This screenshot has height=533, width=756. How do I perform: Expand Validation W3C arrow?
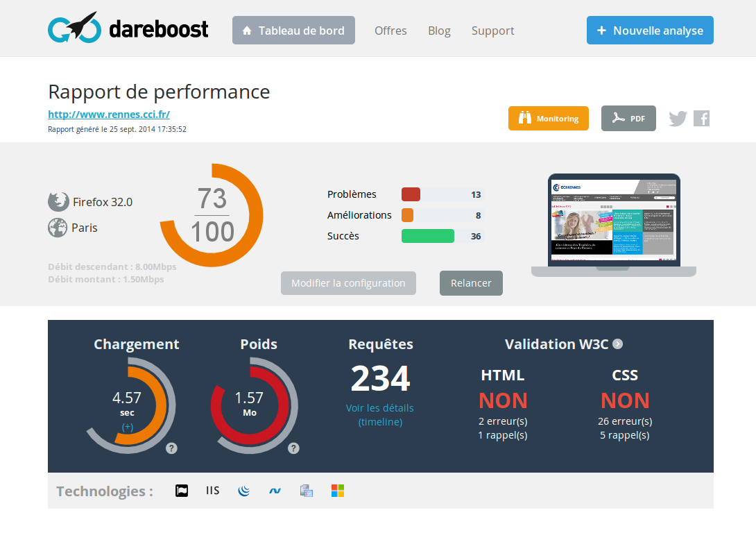pyautogui.click(x=617, y=344)
